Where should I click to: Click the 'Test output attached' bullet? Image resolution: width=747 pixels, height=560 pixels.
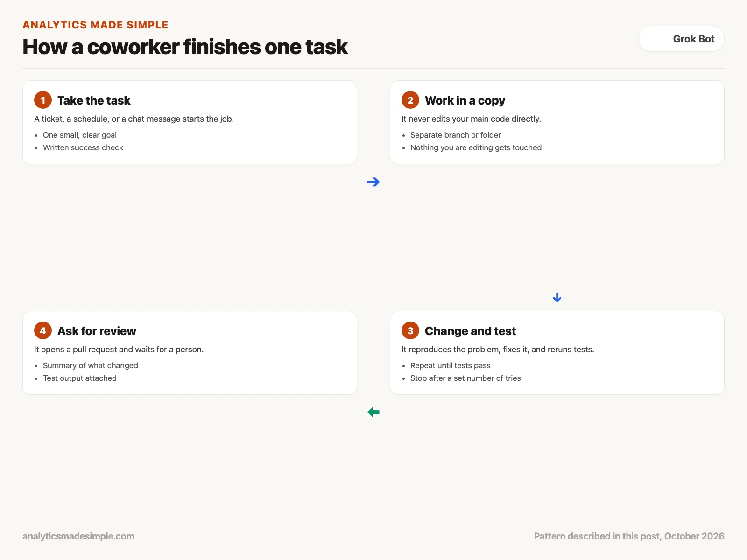pyautogui.click(x=80, y=378)
